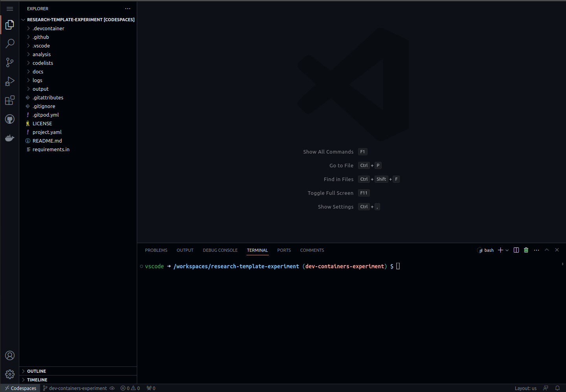Image resolution: width=566 pixels, height=392 pixels.
Task: Open the LICENSE file
Action: (78, 123)
